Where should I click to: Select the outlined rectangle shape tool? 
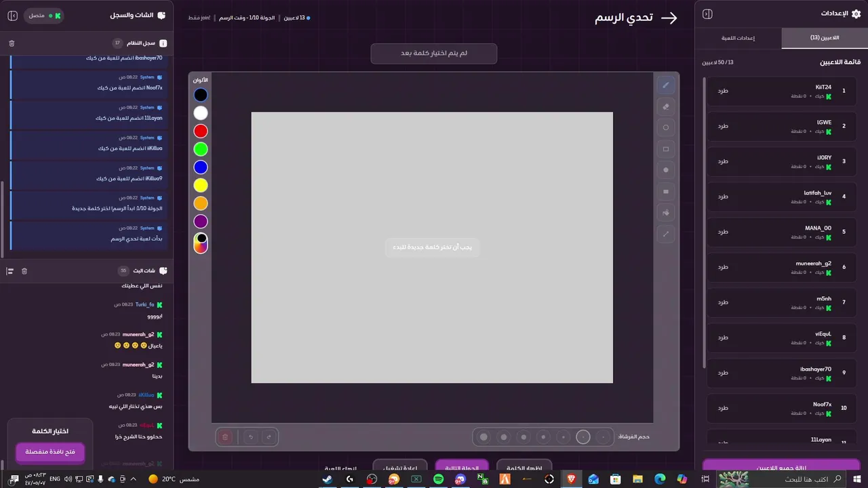pos(666,149)
